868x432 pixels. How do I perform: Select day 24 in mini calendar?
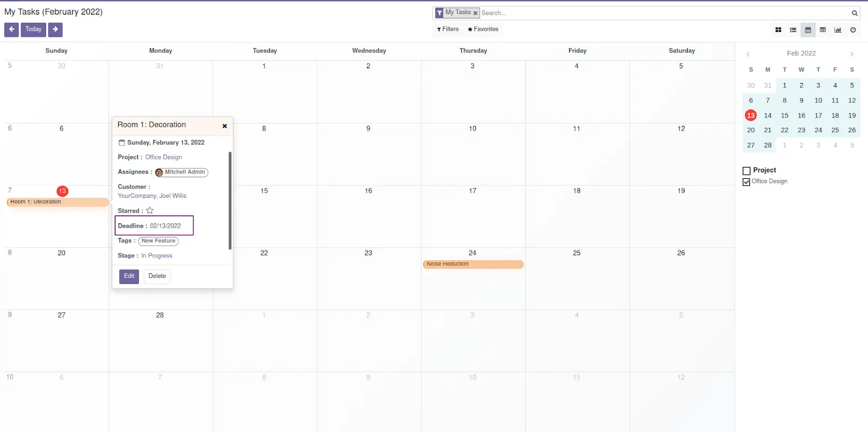coord(818,130)
